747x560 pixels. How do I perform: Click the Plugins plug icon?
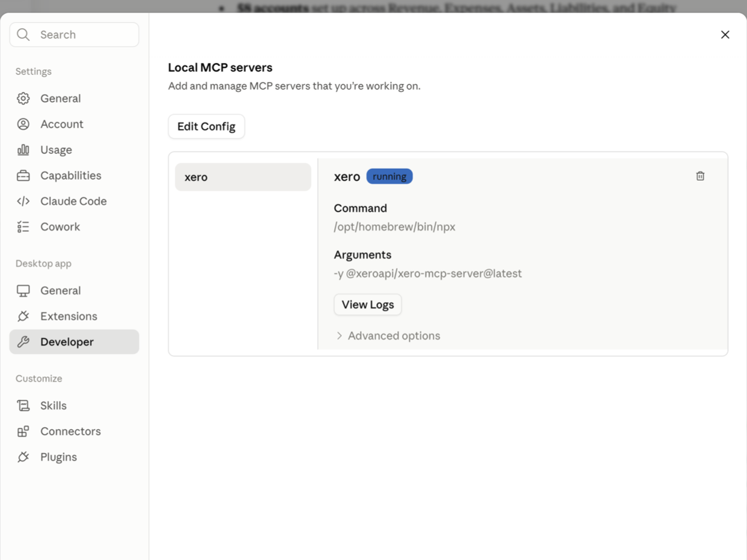(x=23, y=457)
